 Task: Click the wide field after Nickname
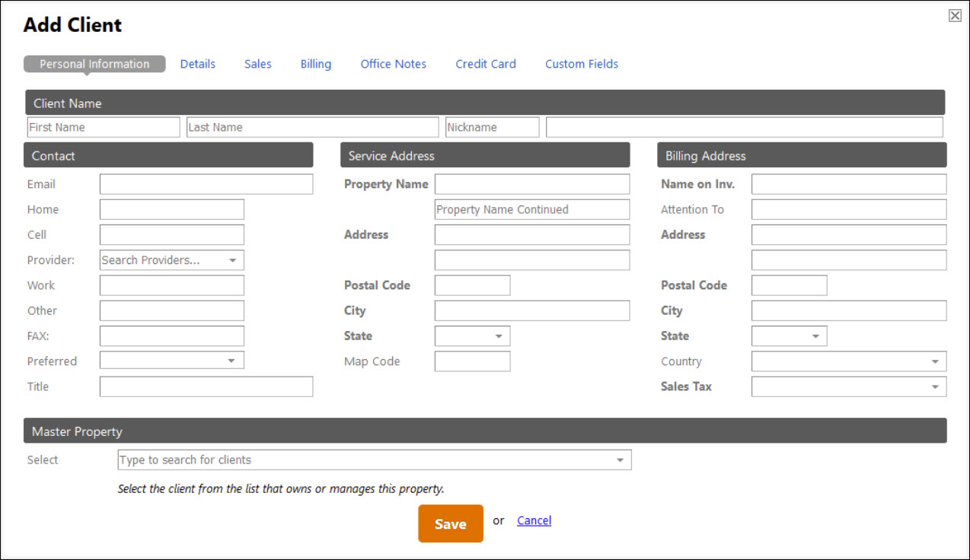click(x=745, y=127)
